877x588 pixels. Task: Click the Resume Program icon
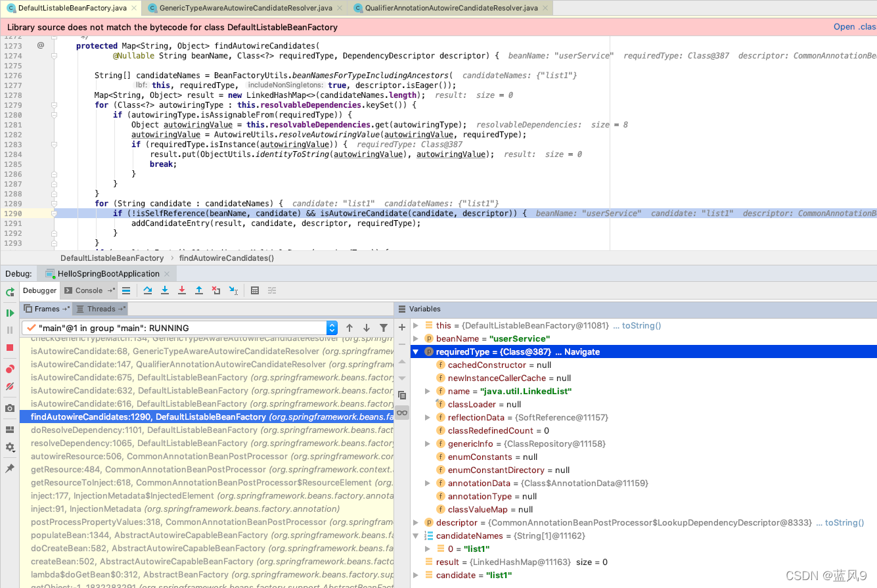point(10,313)
